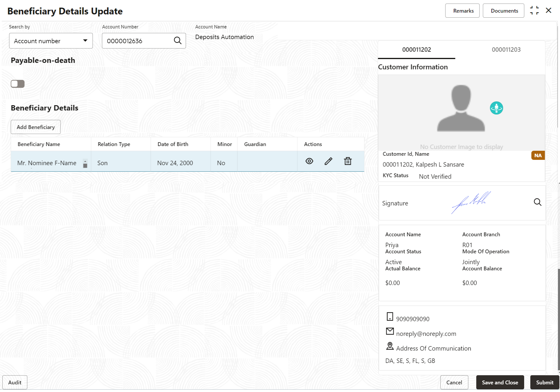Click the phone icon beside 9090909090

pyautogui.click(x=390, y=316)
